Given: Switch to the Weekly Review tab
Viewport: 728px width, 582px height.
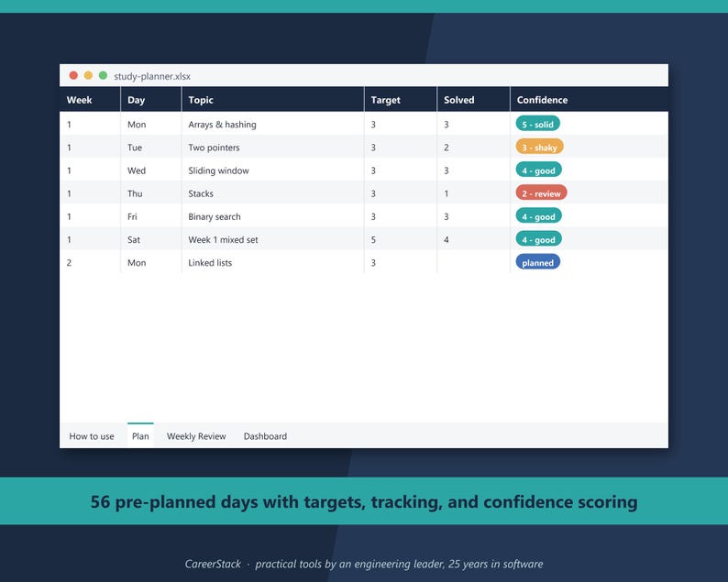Looking at the screenshot, I should pos(196,436).
